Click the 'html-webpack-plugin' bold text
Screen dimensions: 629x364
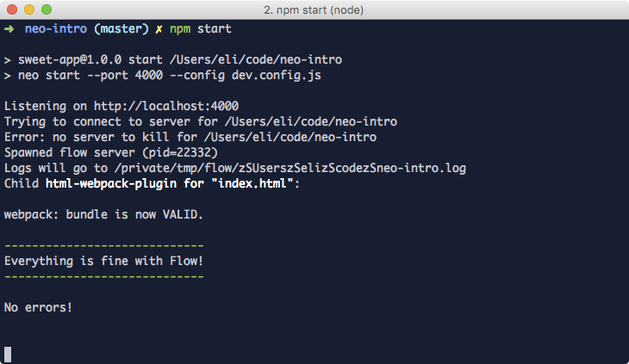[111, 184]
